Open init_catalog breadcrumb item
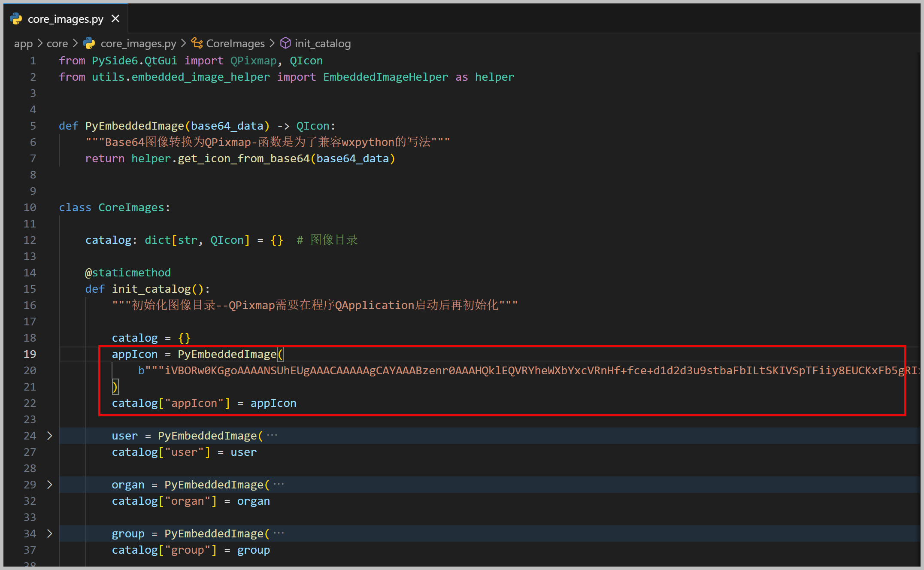This screenshot has height=570, width=924. [x=322, y=44]
